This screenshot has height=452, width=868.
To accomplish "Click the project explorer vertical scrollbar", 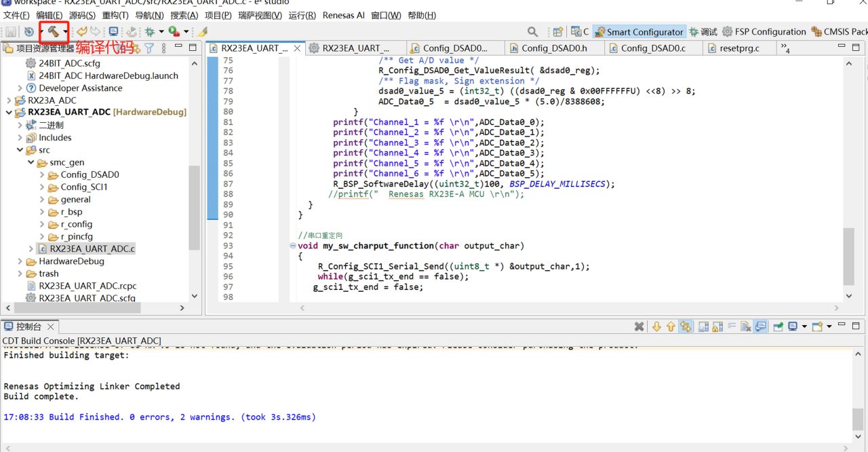I will (x=195, y=207).
